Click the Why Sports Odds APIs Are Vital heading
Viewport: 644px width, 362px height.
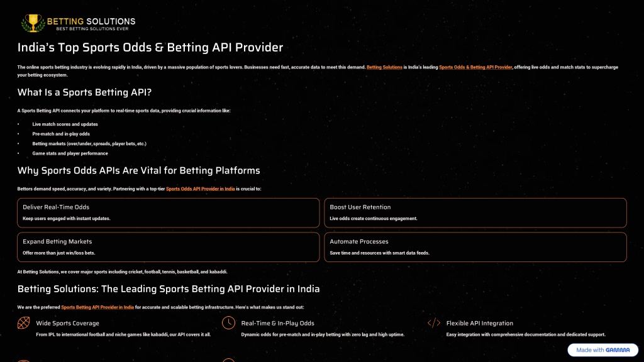pyautogui.click(x=139, y=170)
